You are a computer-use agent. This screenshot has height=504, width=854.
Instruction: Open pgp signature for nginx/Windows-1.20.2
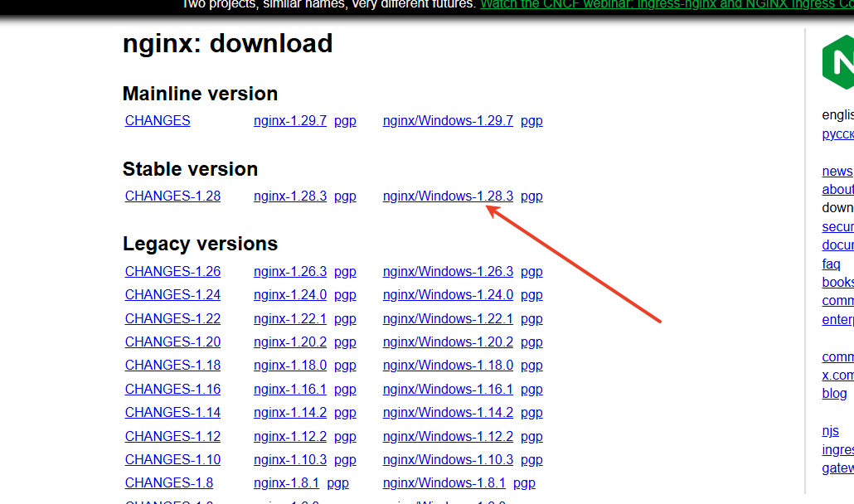531,342
